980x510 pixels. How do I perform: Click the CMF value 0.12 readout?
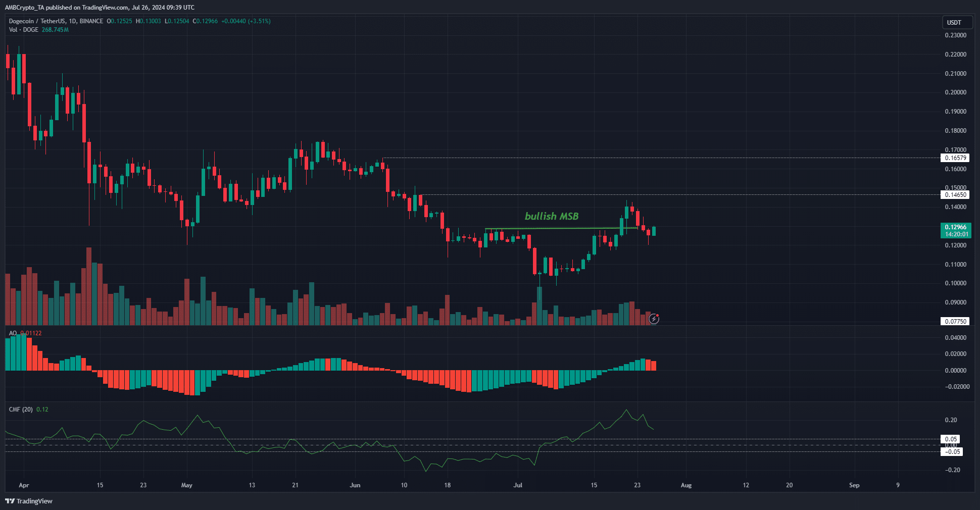42,410
